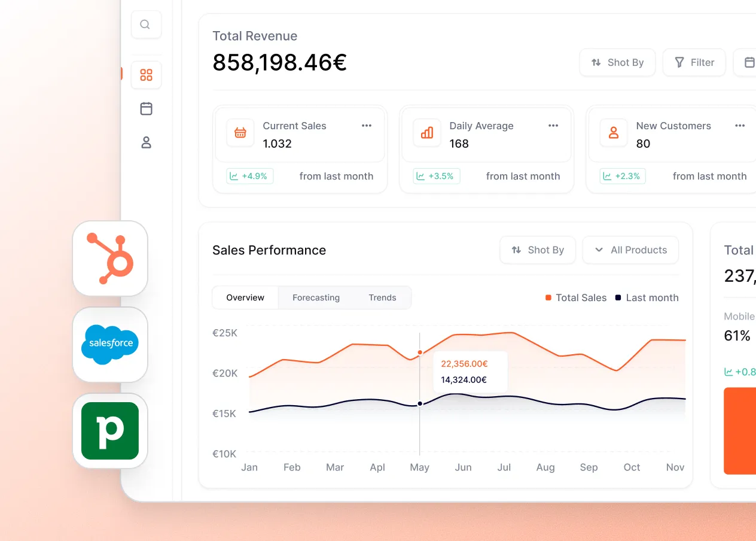The height and width of the screenshot is (541, 756).
Task: Click the bar chart icon on Daily Average card
Action: point(426,133)
